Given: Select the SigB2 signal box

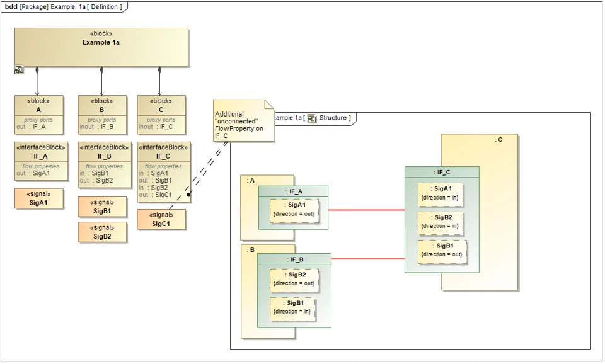Looking at the screenshot, I should (102, 232).
